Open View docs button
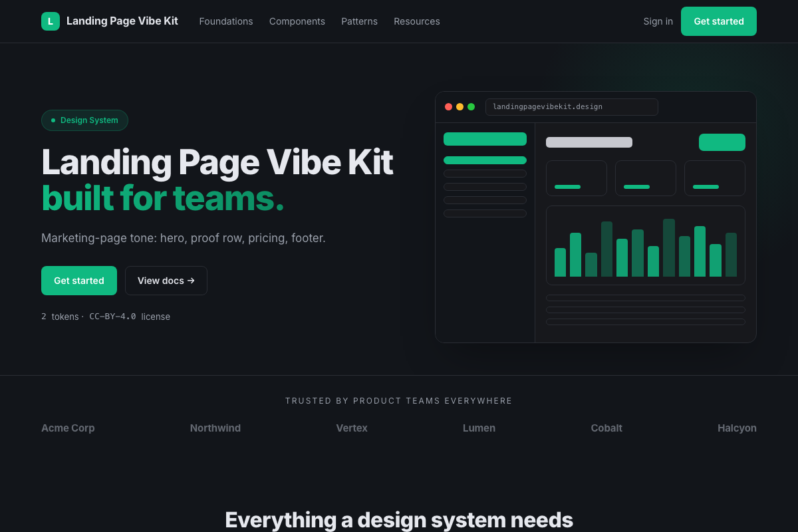The height and width of the screenshot is (532, 798). [166, 281]
